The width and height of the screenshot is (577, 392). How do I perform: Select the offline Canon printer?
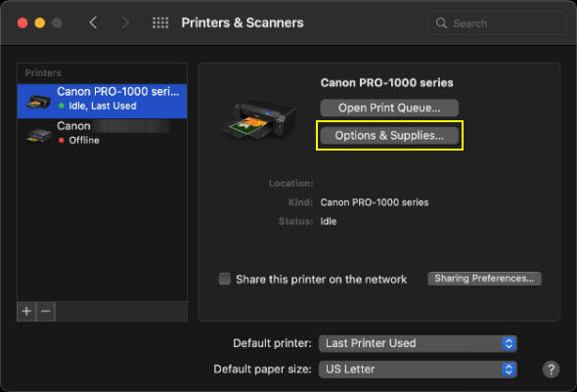click(102, 133)
